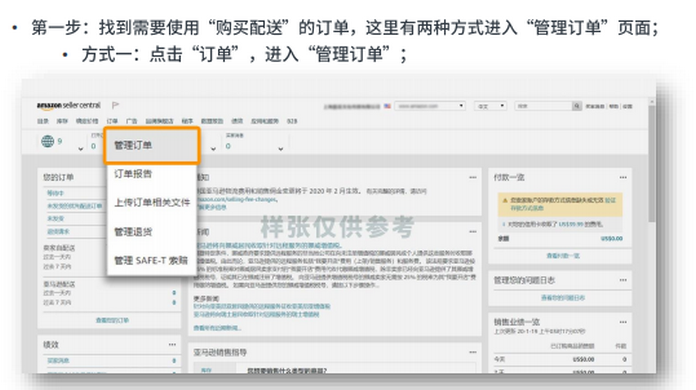Viewport: 696px width, 390px height.
Task: Open the 广告 navigation menu
Action: tap(132, 121)
